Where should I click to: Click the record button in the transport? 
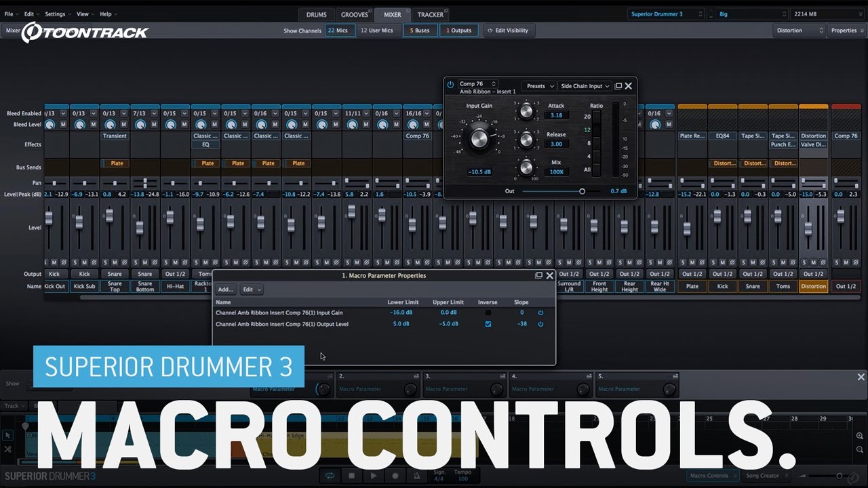click(395, 476)
